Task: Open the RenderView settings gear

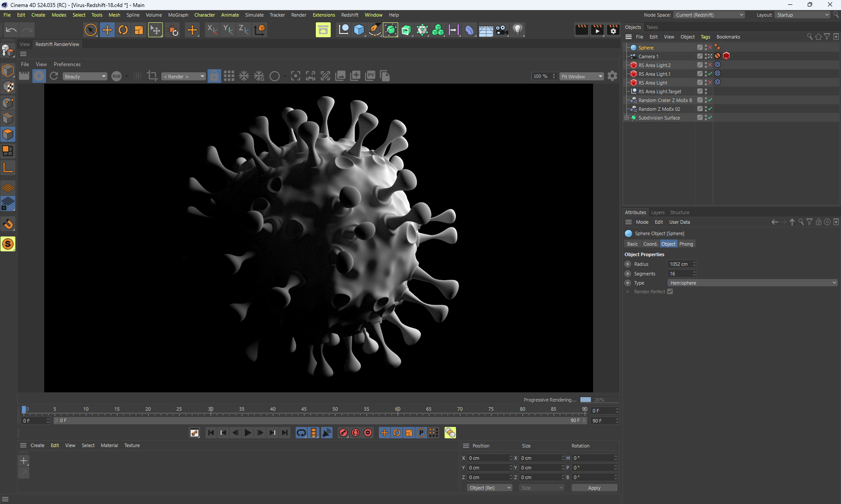Action: [612, 76]
